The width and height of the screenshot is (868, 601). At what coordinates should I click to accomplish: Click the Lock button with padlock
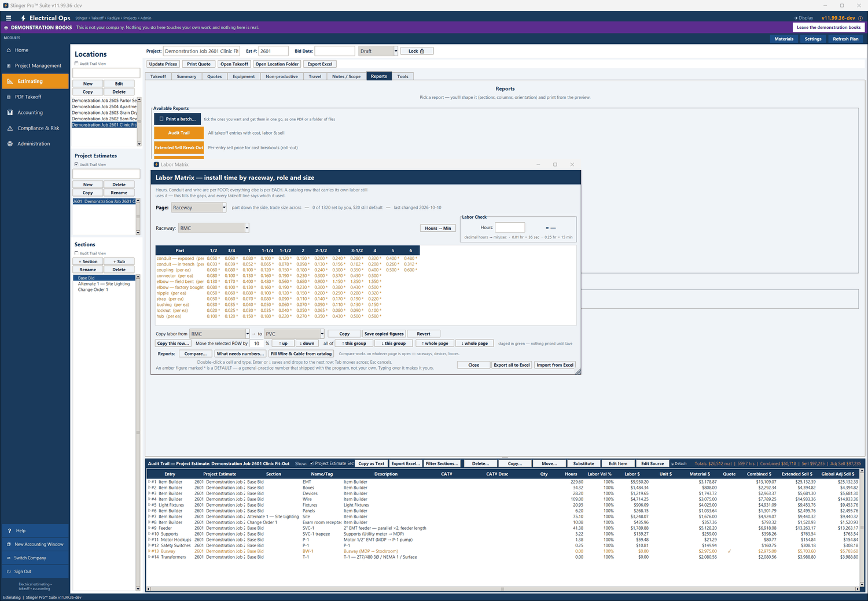tap(417, 51)
